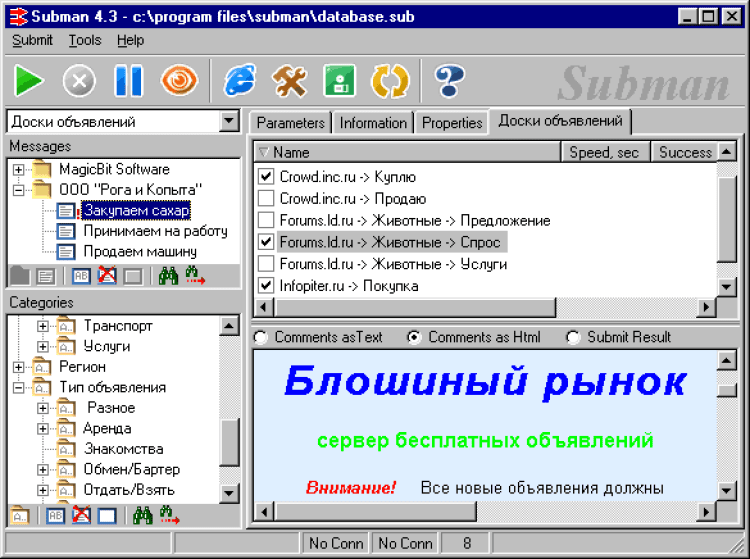Uncheck Forums.ld.ru Животные Спрос checkbox
This screenshot has height=559, width=750.
coord(265,242)
